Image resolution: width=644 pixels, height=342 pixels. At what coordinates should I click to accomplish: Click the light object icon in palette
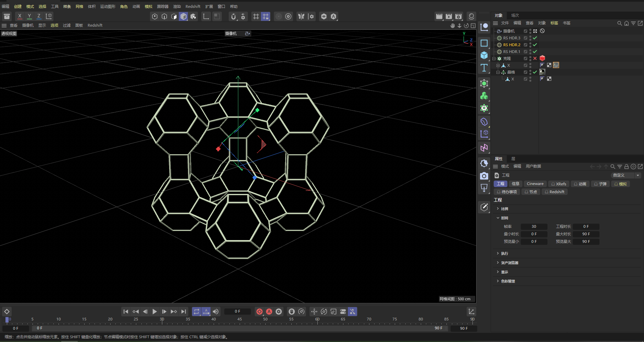(484, 188)
